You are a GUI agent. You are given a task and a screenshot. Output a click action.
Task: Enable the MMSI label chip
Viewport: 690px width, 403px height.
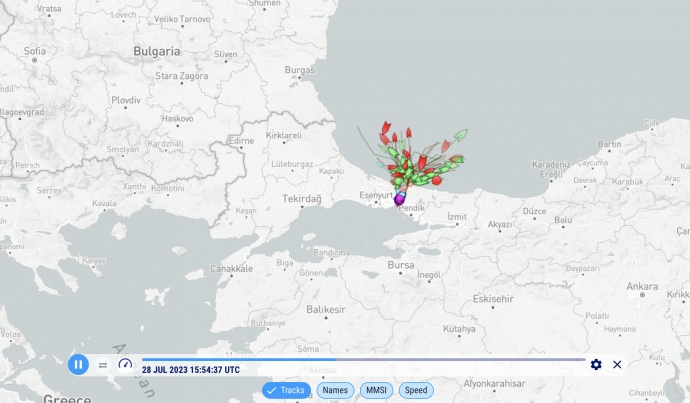[x=376, y=390]
